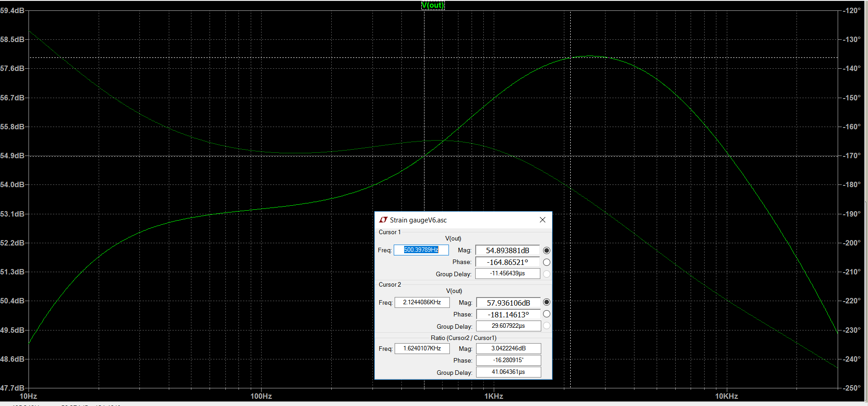Click the V(out) trace label
This screenshot has width=868, height=406.
[433, 5]
